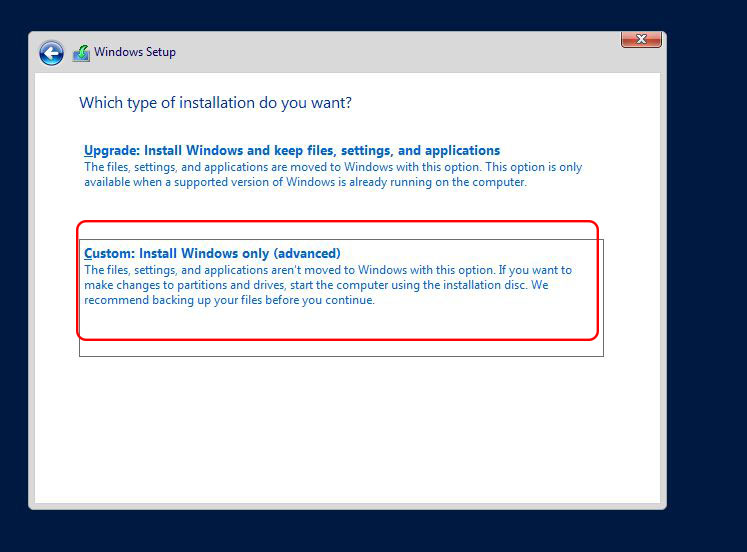Close the Windows Setup dialog
The height and width of the screenshot is (552, 747).
point(641,40)
